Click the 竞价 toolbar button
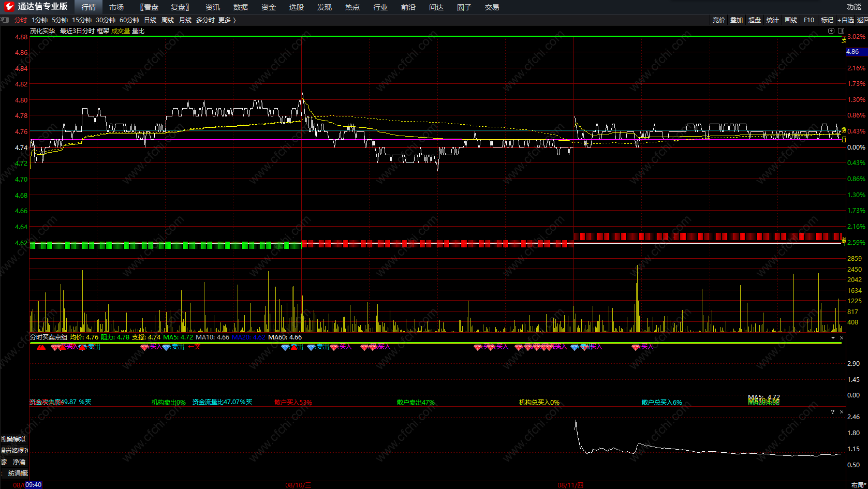868x489 pixels. click(719, 20)
